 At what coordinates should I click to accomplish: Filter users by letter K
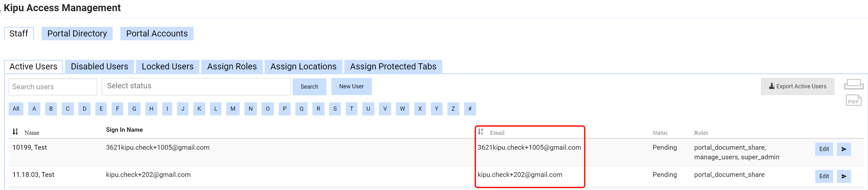[x=199, y=109]
